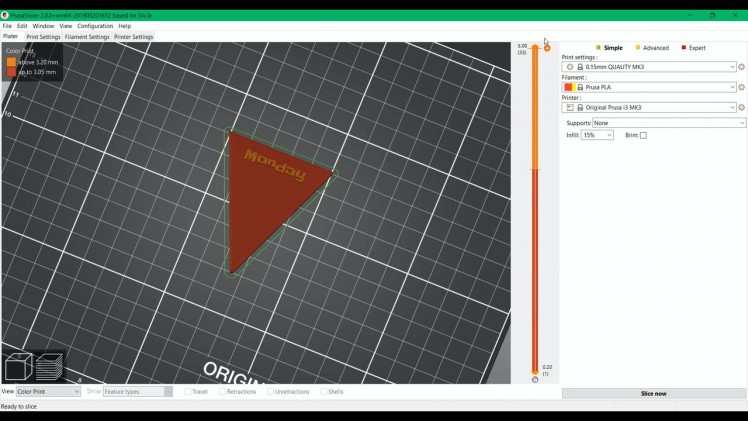748x421 pixels.
Task: Switch to the Filament Settings tab
Action: (x=87, y=37)
